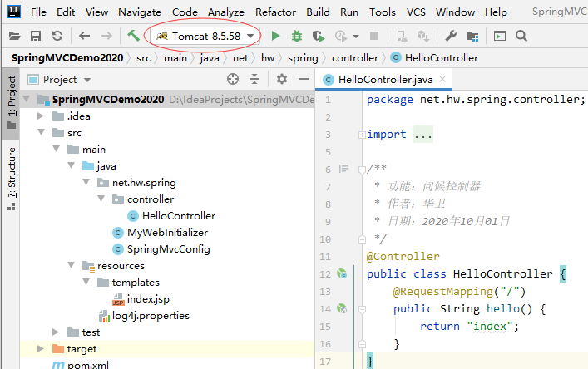Fold the Javadoc comment at line 6

click(x=362, y=170)
